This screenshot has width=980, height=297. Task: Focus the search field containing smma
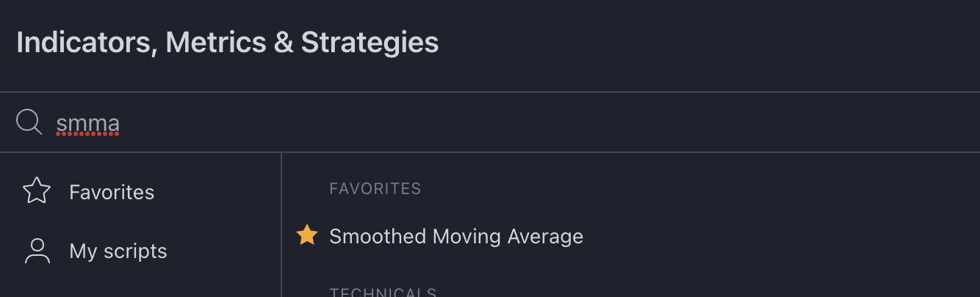[441, 123]
